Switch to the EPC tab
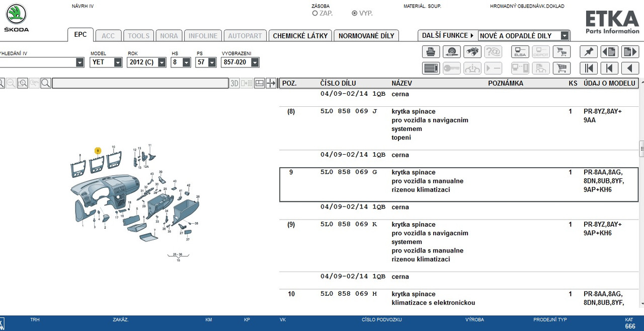 [80, 35]
